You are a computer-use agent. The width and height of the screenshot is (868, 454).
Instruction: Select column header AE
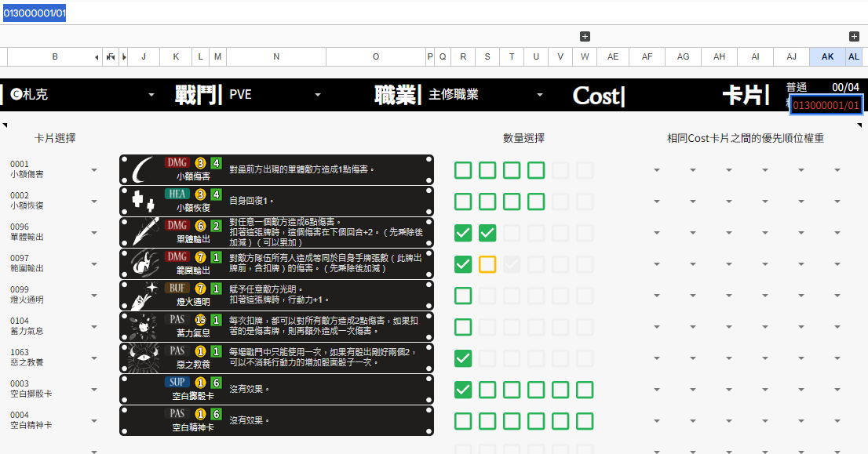[x=613, y=57]
